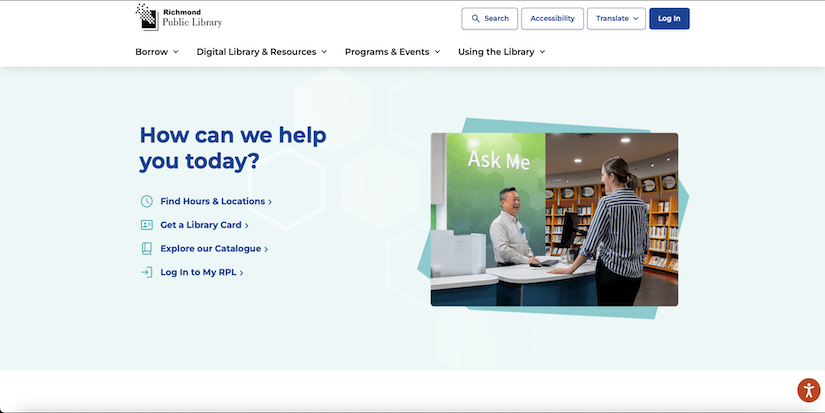The height and width of the screenshot is (413, 825).
Task: Click the login arrow icon for My RPL
Action: click(x=147, y=272)
